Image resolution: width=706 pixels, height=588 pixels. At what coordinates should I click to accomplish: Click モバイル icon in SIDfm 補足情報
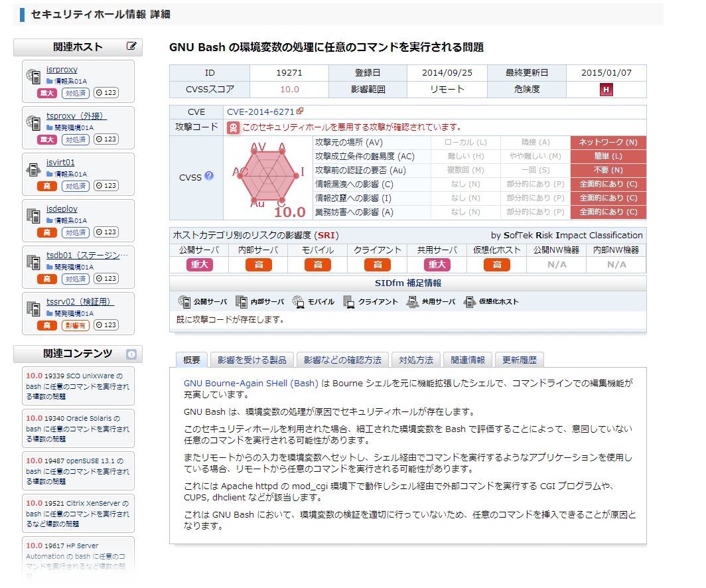(x=299, y=302)
